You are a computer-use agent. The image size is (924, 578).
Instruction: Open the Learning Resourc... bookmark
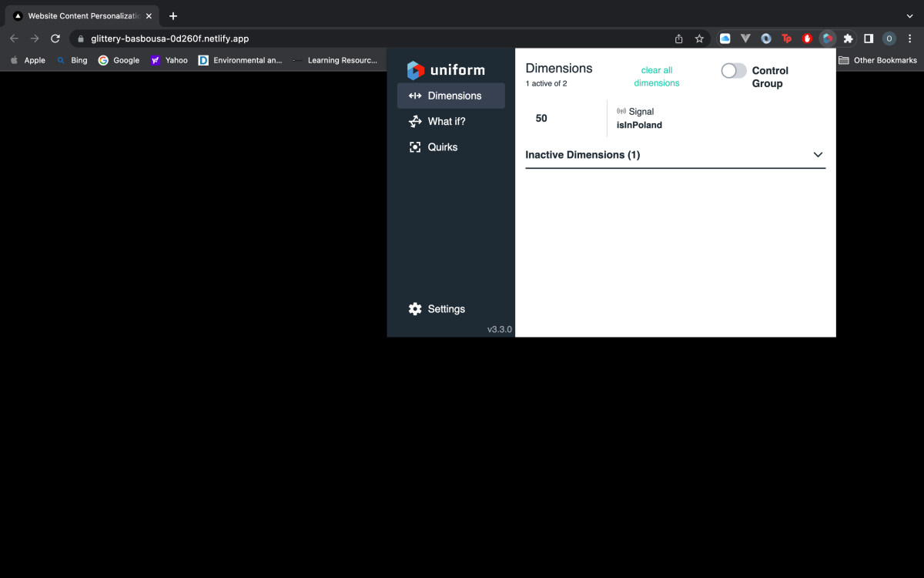[334, 60]
